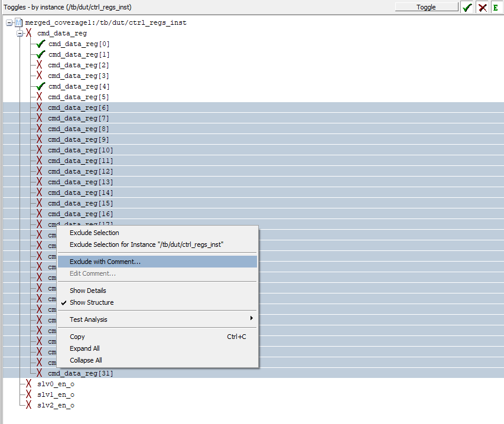Click red X icon beside slv2_en_o
Viewport: 504px width, 424px height.
coord(28,405)
